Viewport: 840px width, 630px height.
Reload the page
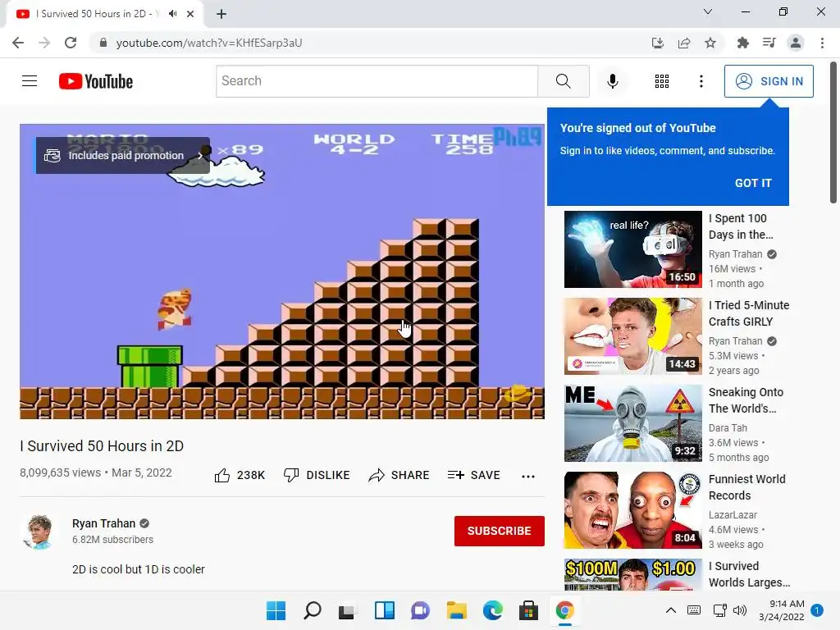[x=71, y=43]
